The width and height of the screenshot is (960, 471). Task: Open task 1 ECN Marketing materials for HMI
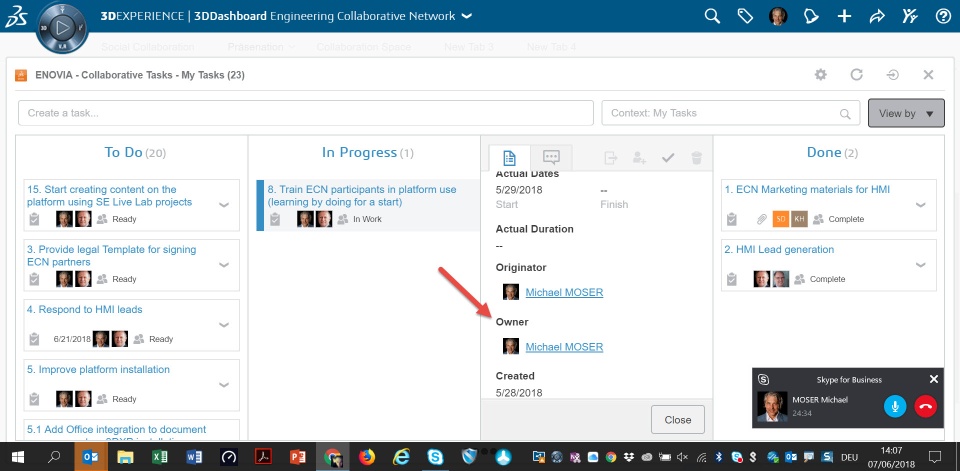point(807,189)
